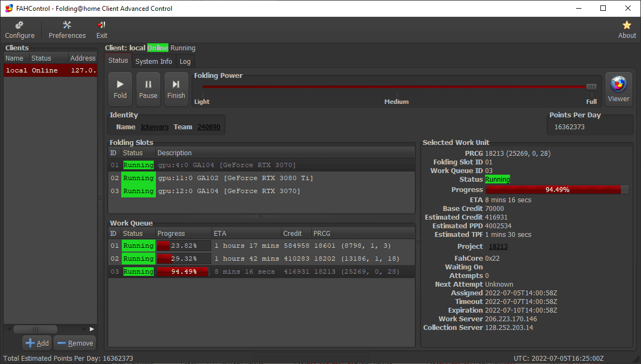The image size is (641, 364).
Task: Pause folding with the Pause button
Action: [x=148, y=89]
